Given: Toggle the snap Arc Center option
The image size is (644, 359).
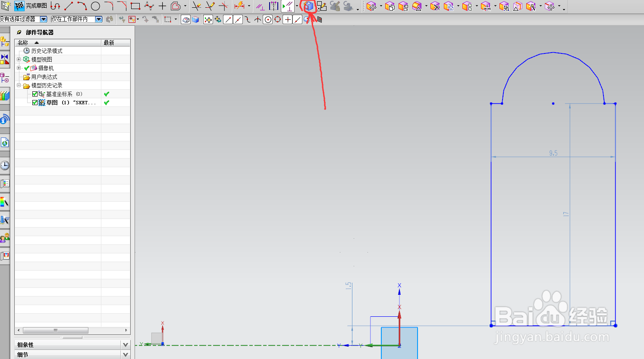Looking at the screenshot, I should [267, 19].
